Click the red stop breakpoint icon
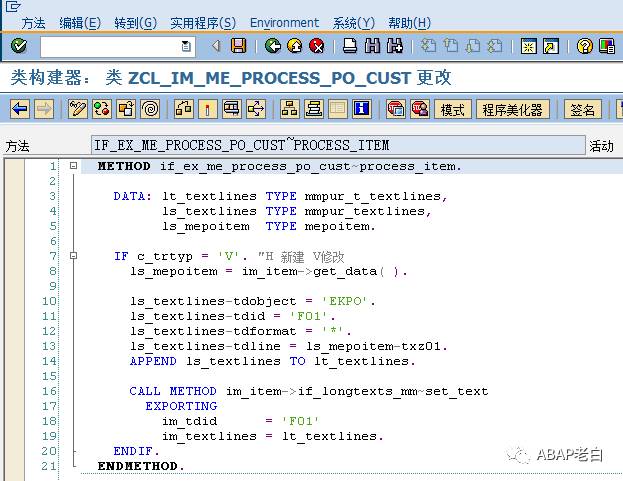The height and width of the screenshot is (481, 623). tap(396, 109)
